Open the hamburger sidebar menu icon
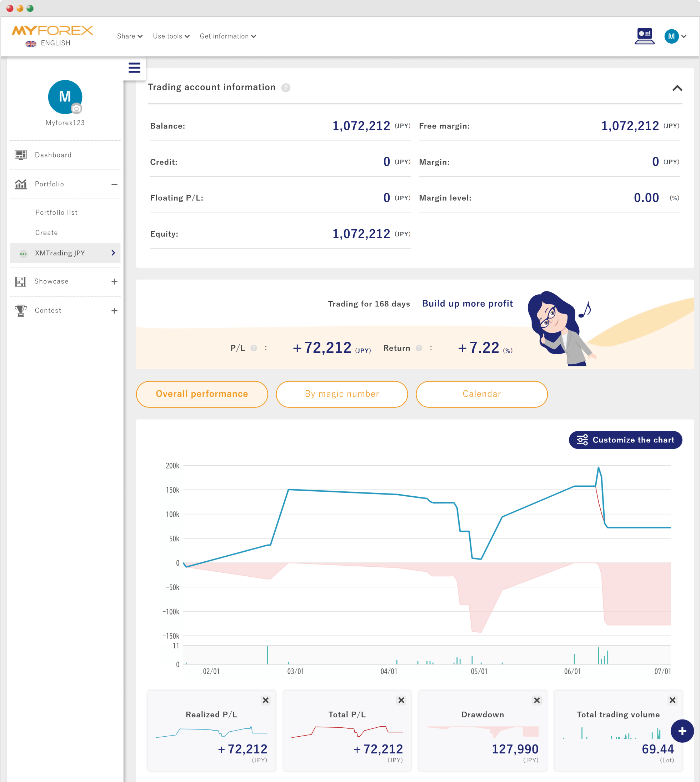This screenshot has height=782, width=700. click(x=134, y=68)
